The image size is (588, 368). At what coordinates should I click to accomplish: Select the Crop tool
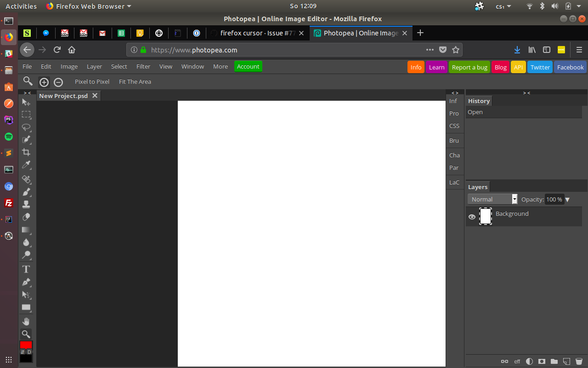[26, 152]
